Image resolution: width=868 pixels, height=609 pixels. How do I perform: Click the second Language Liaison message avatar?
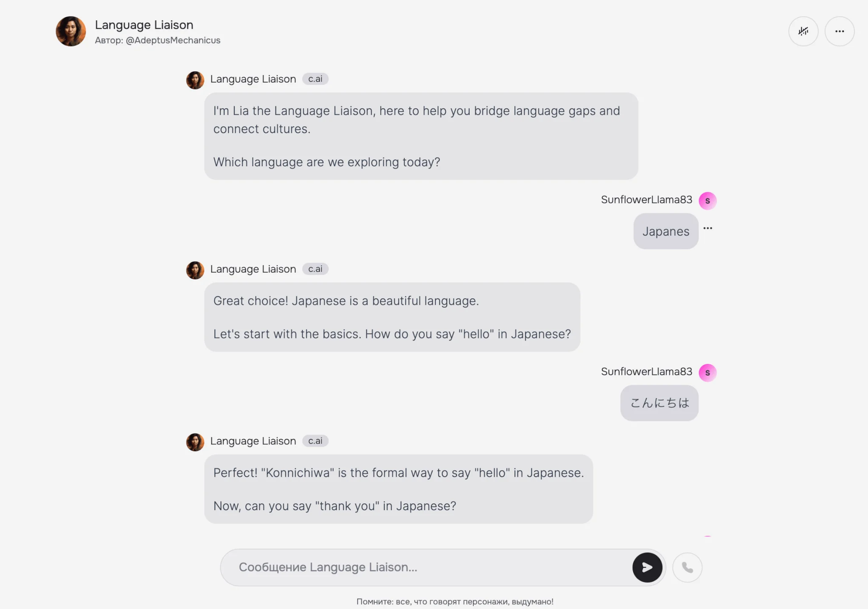click(x=195, y=270)
